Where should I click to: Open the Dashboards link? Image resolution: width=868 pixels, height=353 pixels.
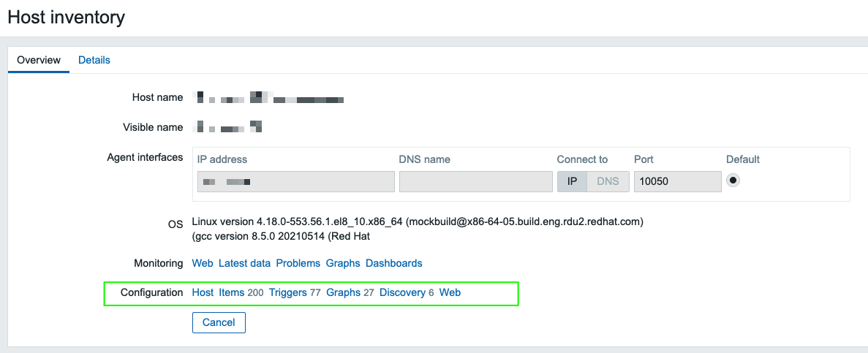393,263
